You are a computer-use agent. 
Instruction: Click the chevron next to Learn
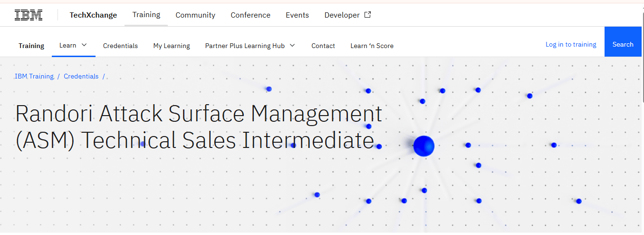pyautogui.click(x=84, y=45)
